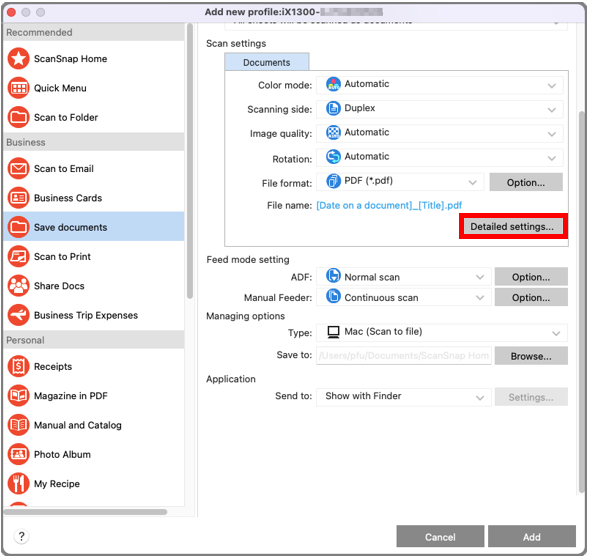The image size is (589, 558).
Task: Select My Recipe profile label
Action: (57, 484)
